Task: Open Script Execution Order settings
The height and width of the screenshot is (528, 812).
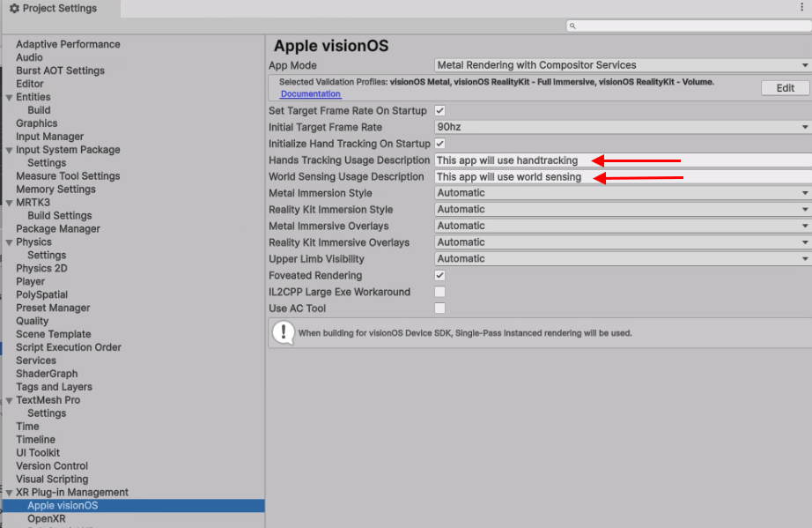Action: pos(69,347)
